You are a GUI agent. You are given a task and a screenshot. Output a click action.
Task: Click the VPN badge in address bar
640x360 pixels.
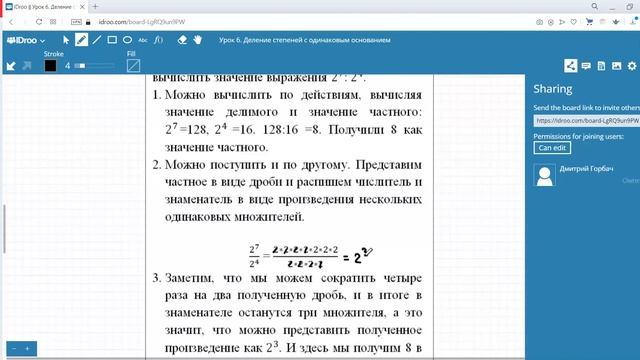[x=76, y=22]
